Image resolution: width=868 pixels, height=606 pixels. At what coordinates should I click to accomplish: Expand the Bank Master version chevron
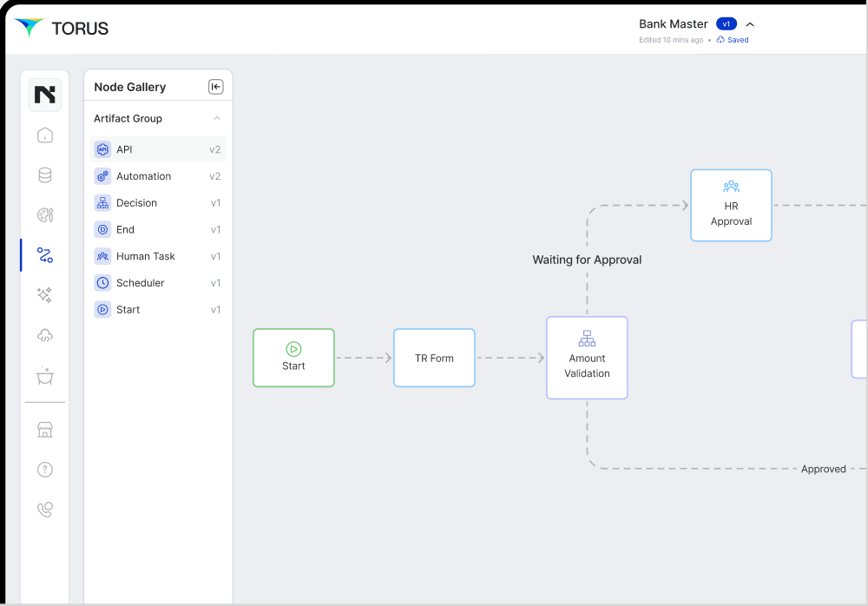[750, 24]
